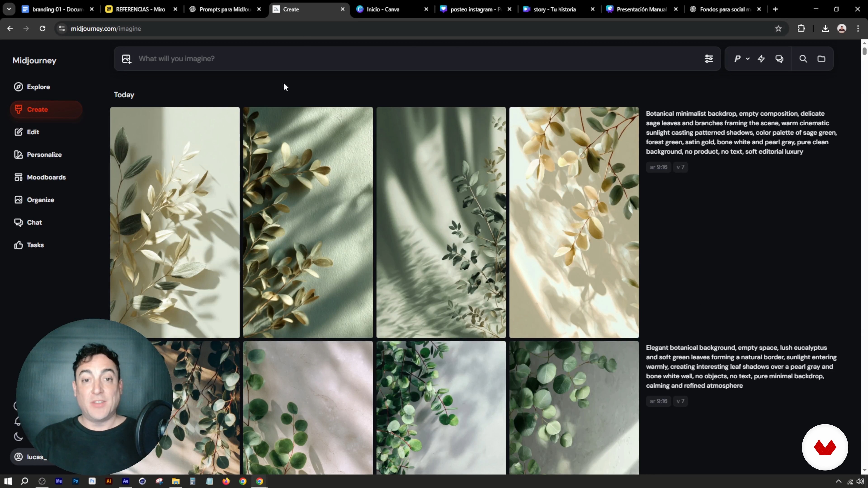Image resolution: width=868 pixels, height=488 pixels.
Task: Open the fourth warm beige leaves thumbnail
Action: [x=574, y=222]
